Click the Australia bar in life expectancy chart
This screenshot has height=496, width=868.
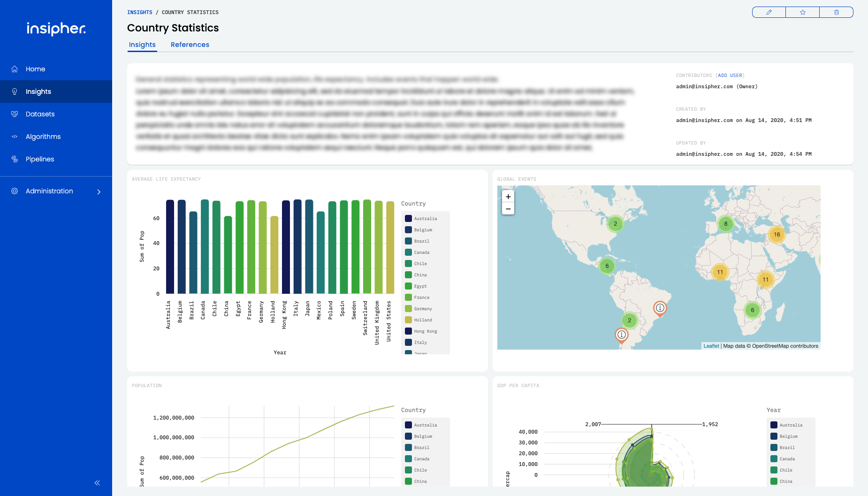pos(170,247)
